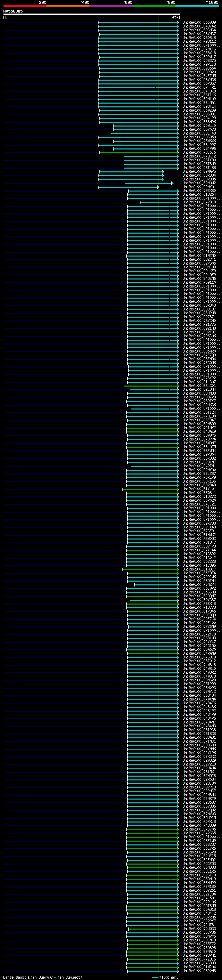Open hit UniRef100_A4RZH1
The height and width of the screenshot is (980, 222).
point(199,465)
